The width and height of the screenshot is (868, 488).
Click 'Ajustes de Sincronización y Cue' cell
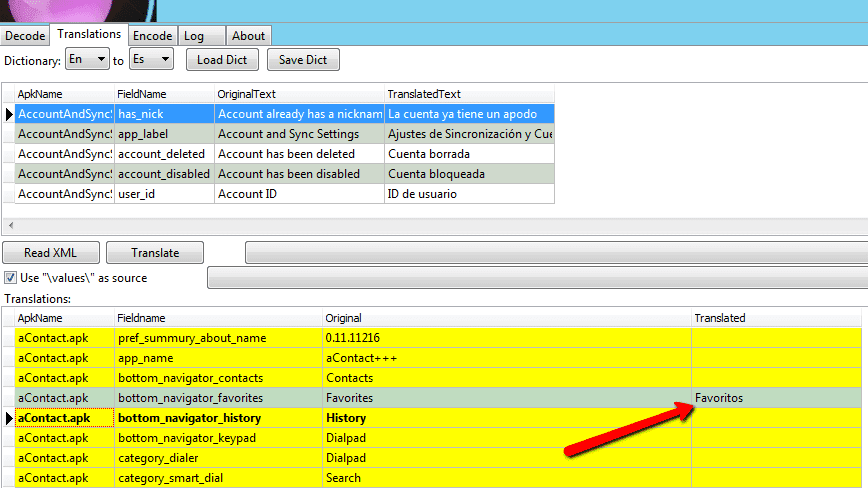point(469,134)
